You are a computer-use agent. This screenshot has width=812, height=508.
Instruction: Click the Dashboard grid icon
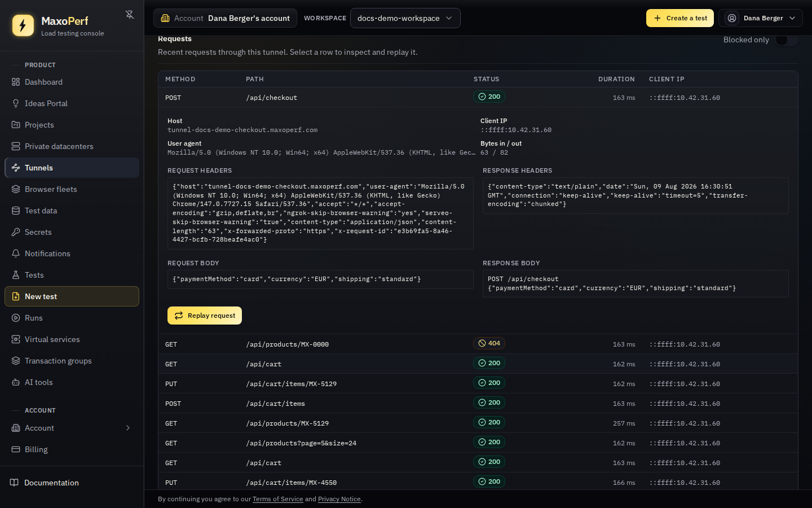[16, 82]
